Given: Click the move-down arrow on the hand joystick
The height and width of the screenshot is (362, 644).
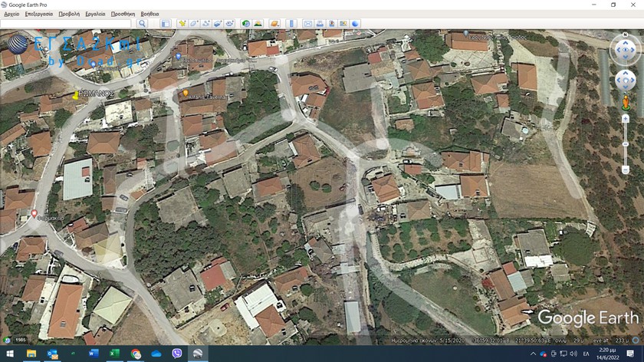Looking at the screenshot, I should click(x=625, y=88).
